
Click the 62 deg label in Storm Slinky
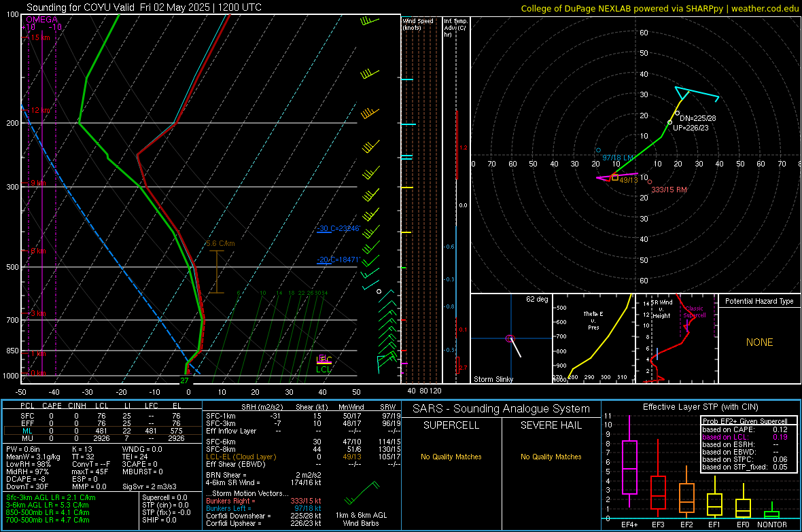pyautogui.click(x=537, y=299)
